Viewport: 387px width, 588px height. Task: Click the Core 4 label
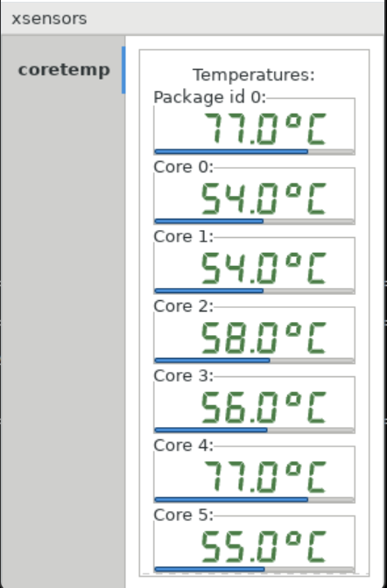point(184,445)
